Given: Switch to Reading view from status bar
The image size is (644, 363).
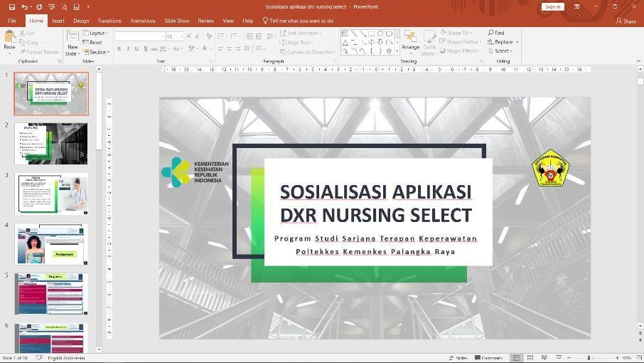Looking at the screenshot, I should pos(544,358).
